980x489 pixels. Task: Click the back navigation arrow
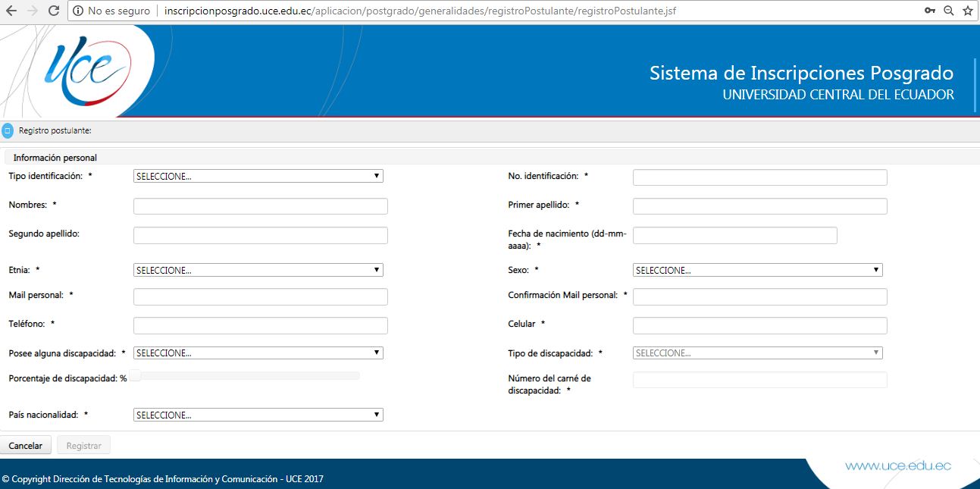tap(12, 11)
